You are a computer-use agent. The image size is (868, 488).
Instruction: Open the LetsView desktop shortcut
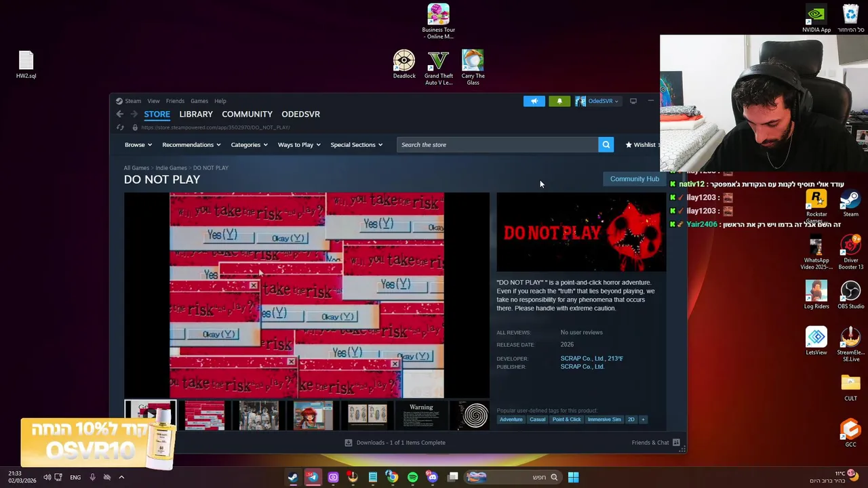(x=816, y=342)
